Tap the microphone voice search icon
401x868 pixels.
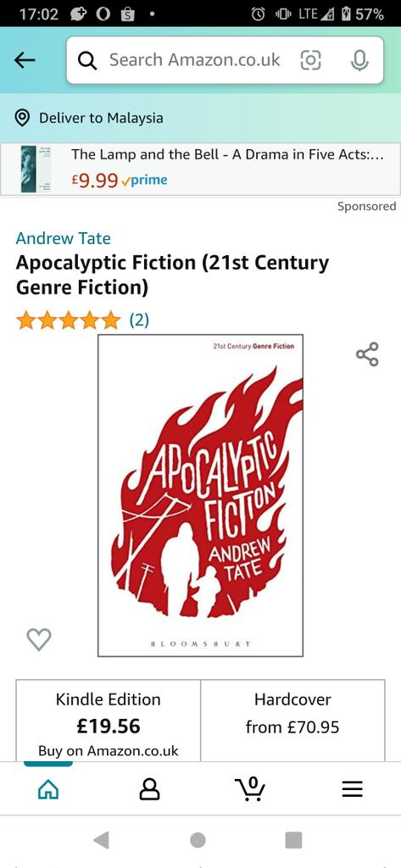coord(359,60)
